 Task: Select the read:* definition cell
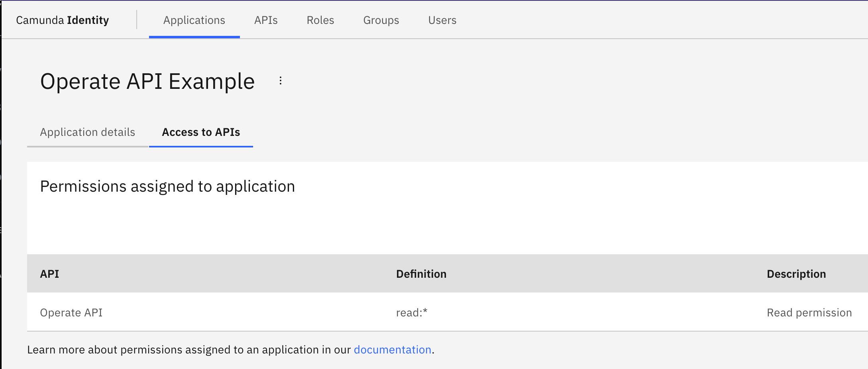pos(412,312)
